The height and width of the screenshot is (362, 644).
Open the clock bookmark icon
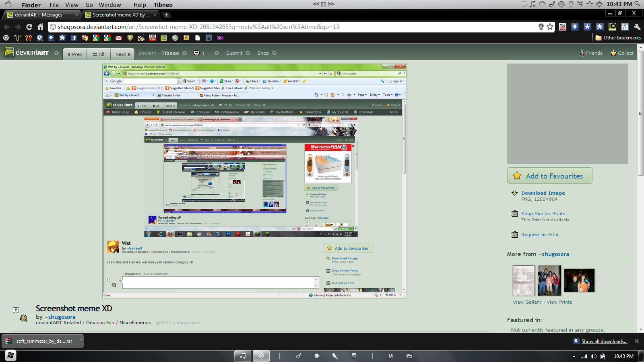tap(40, 38)
